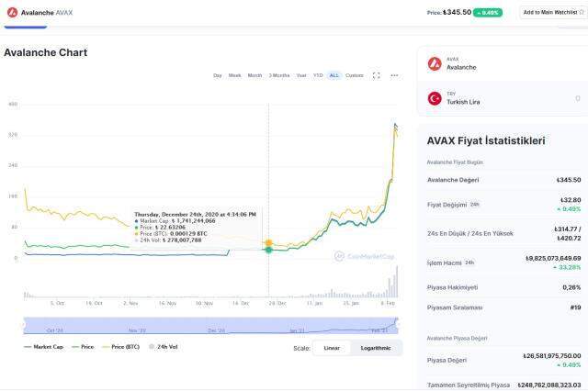Toggle the Price series in legend

tap(83, 347)
